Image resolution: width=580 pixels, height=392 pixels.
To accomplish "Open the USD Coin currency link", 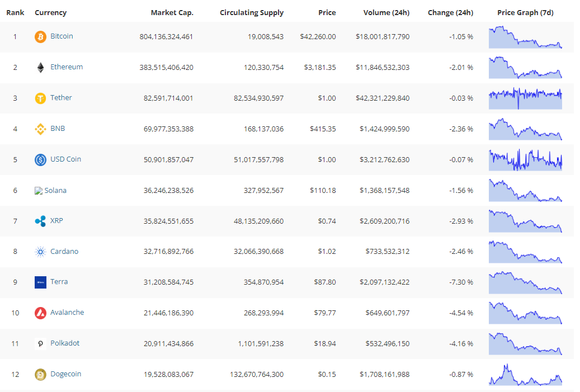I will pos(66,159).
